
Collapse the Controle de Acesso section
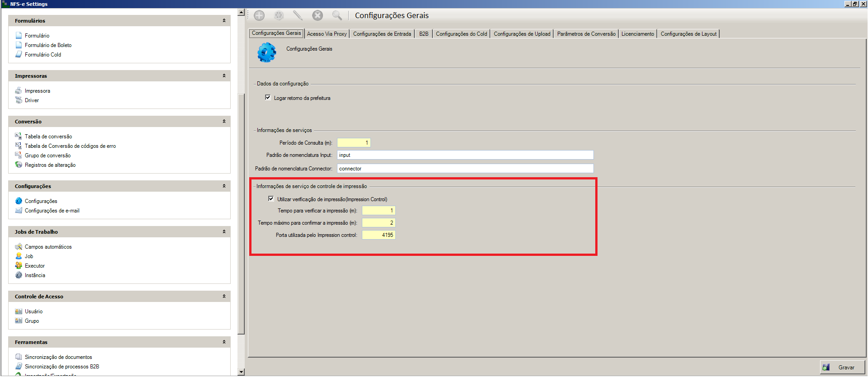224,296
